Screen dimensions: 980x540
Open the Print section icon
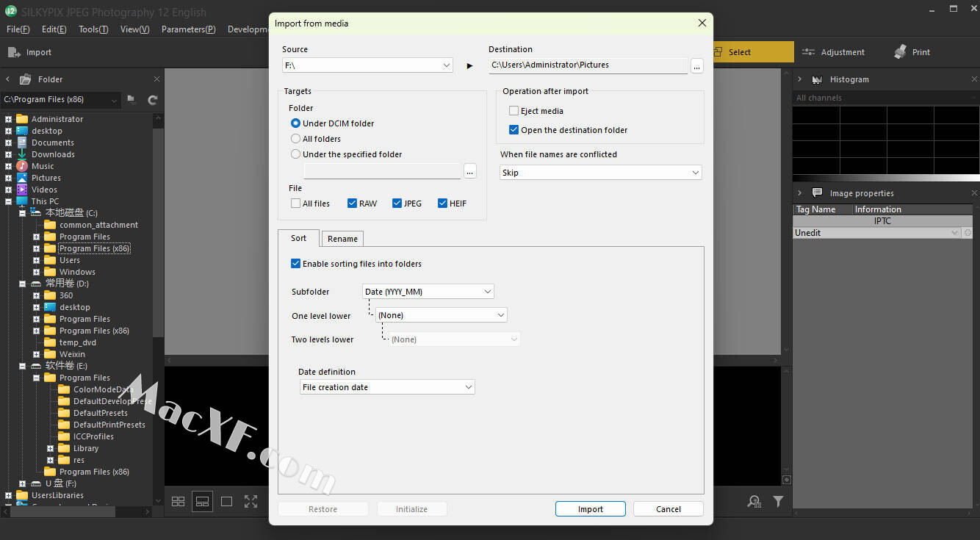tap(901, 52)
